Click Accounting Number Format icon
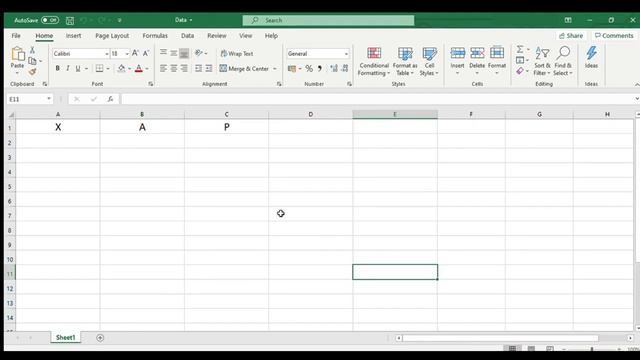The image size is (640, 360). click(x=292, y=69)
